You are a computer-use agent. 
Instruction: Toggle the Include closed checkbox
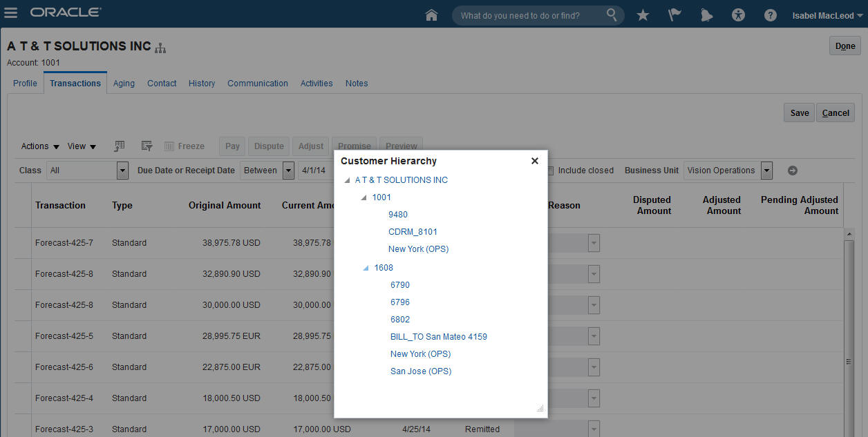click(x=551, y=171)
